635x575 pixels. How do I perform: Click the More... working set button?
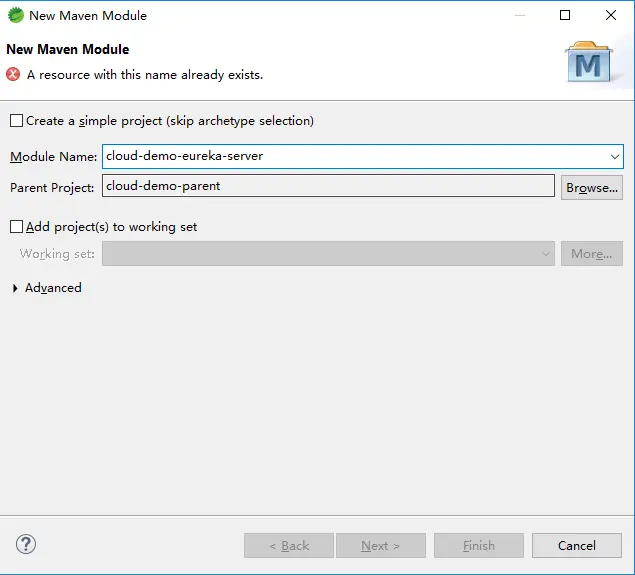[x=592, y=254]
